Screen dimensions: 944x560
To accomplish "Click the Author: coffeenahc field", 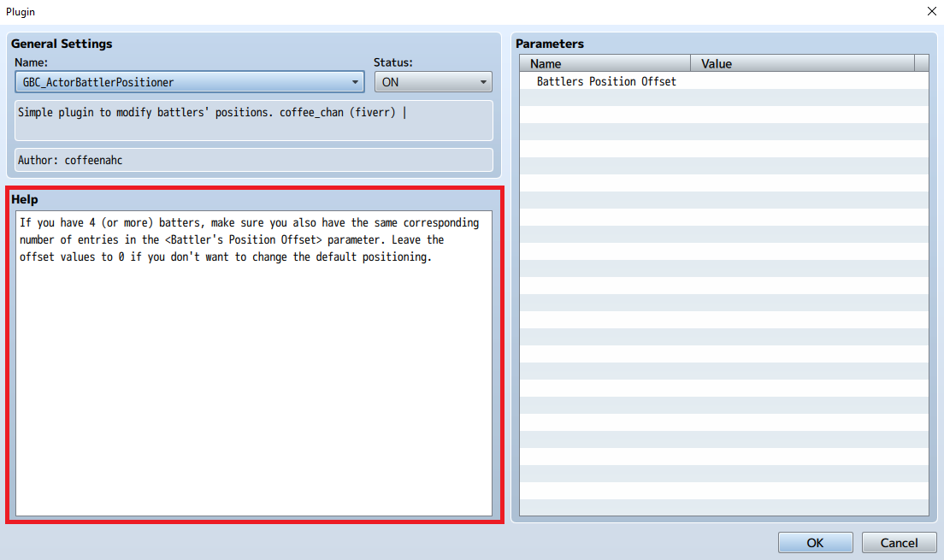I will coord(253,160).
